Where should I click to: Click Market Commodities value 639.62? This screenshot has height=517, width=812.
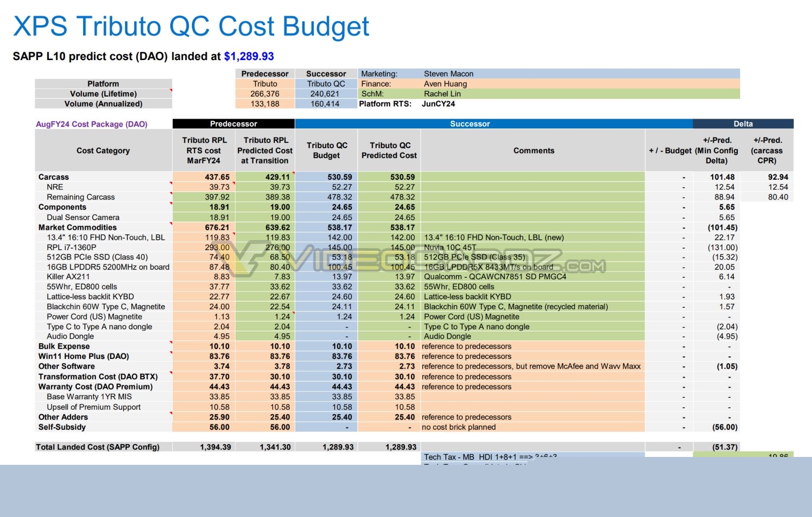278,227
